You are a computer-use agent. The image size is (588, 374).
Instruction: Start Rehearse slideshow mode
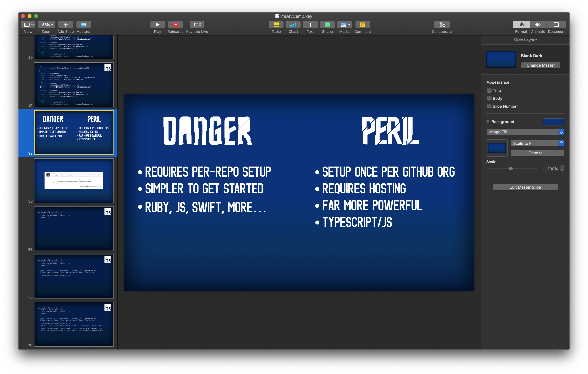pyautogui.click(x=175, y=25)
